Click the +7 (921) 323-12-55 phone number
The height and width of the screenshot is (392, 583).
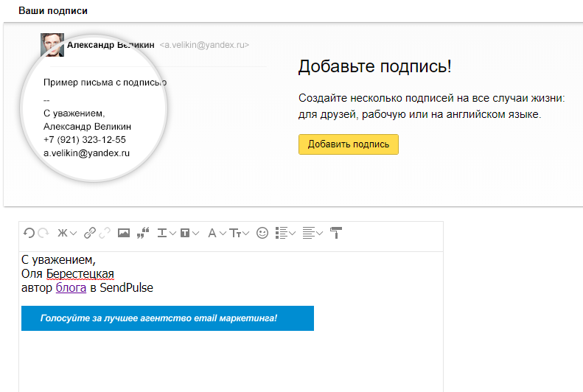[x=85, y=140]
